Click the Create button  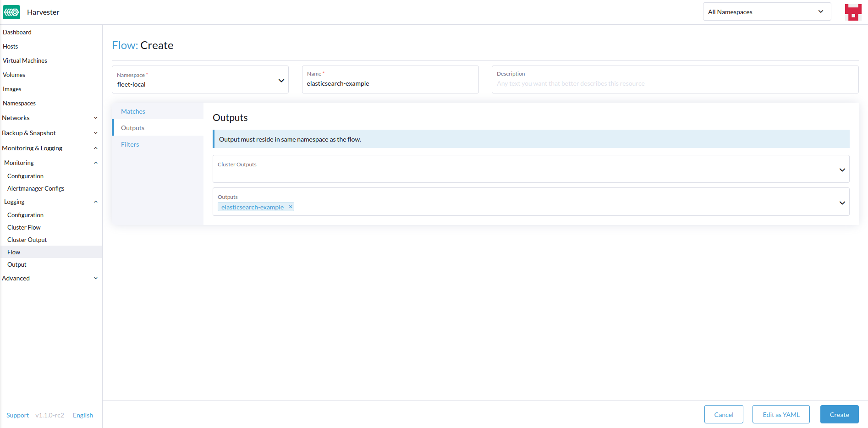(839, 414)
